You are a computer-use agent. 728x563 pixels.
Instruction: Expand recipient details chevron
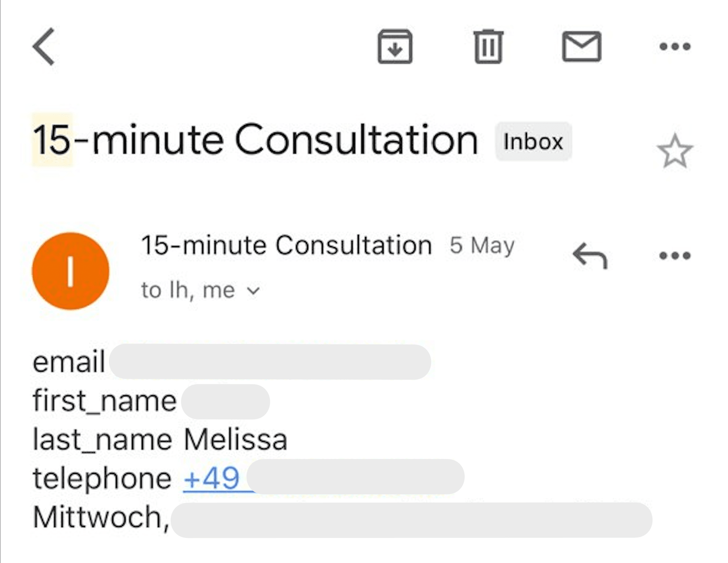pyautogui.click(x=253, y=291)
